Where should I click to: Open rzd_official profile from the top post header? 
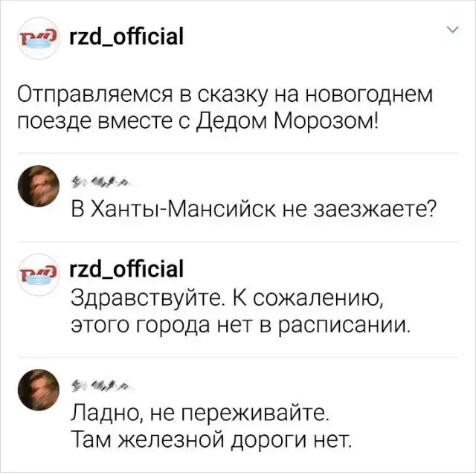(125, 36)
